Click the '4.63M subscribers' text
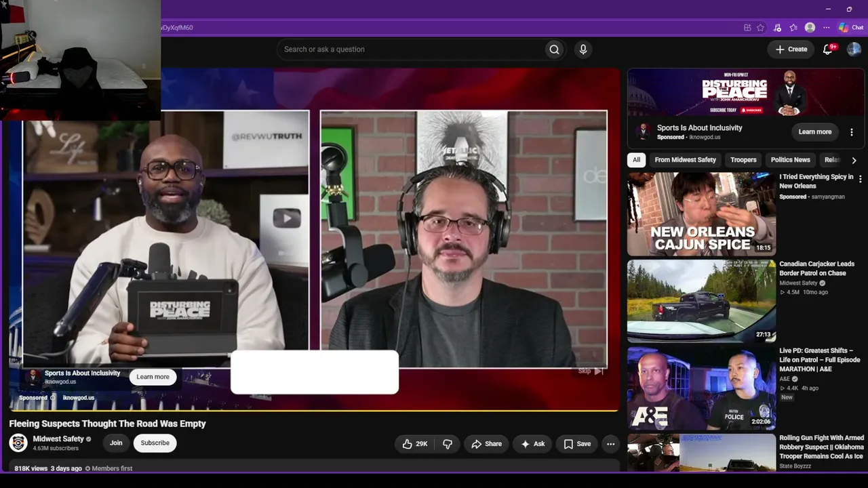This screenshot has width=868, height=488. 56,449
